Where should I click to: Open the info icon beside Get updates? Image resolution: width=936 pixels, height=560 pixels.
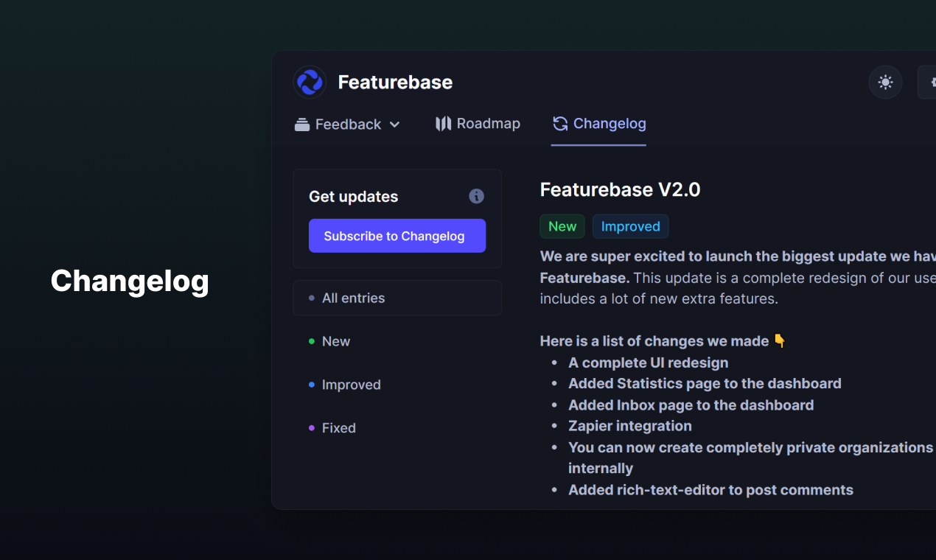[x=477, y=196]
